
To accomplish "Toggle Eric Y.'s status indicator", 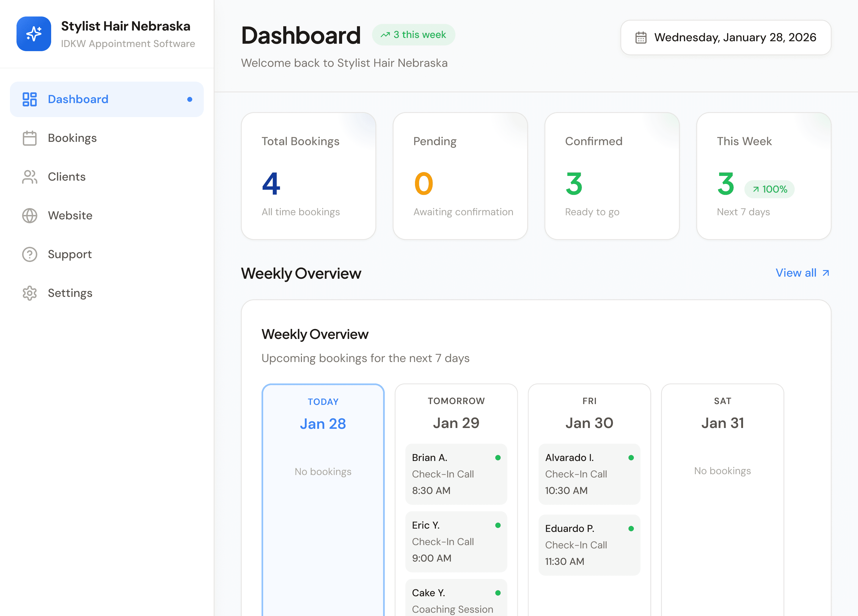I will coord(498,525).
